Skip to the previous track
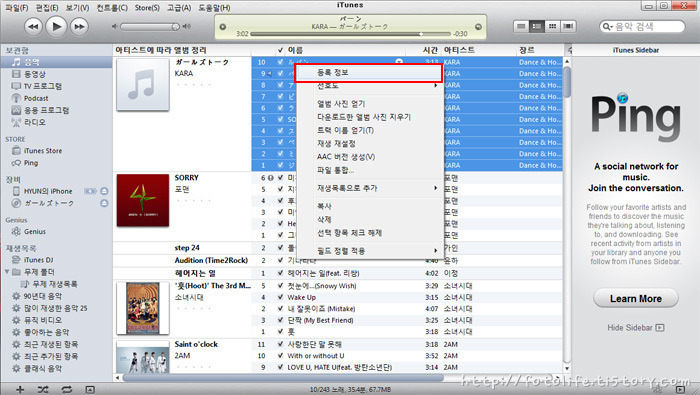Image resolution: width=700 pixels, height=395 pixels. coord(33,27)
